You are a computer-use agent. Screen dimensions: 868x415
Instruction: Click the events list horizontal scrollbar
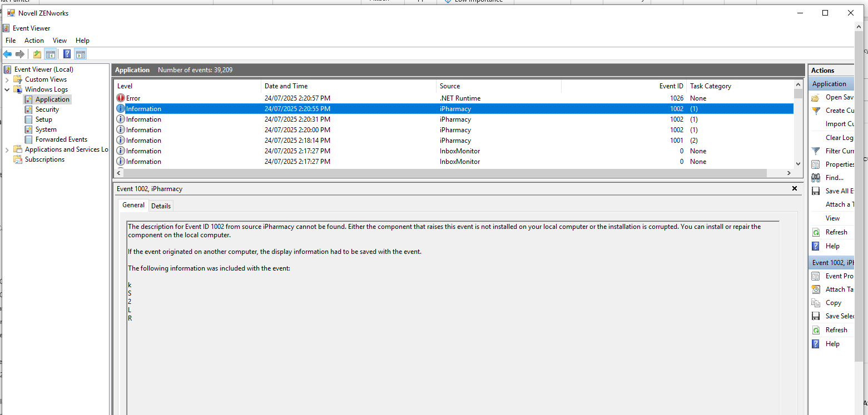(445, 173)
